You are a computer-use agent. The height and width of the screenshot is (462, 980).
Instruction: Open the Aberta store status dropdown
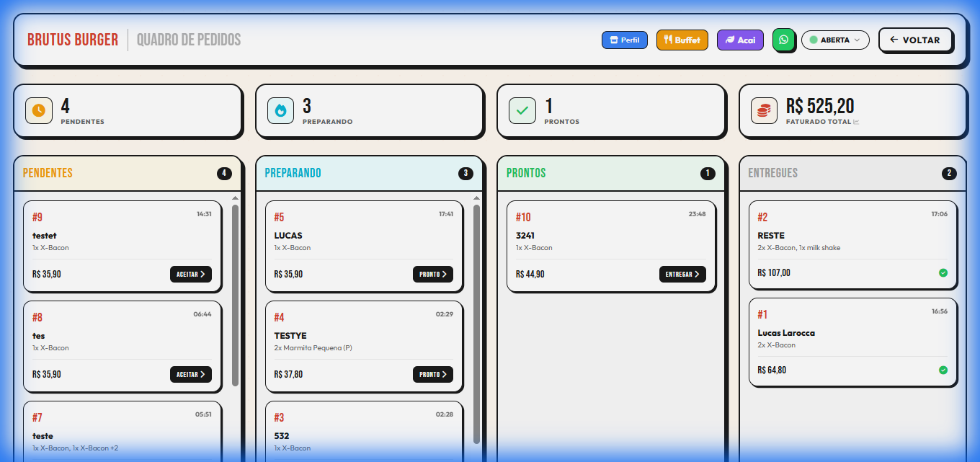(835, 40)
